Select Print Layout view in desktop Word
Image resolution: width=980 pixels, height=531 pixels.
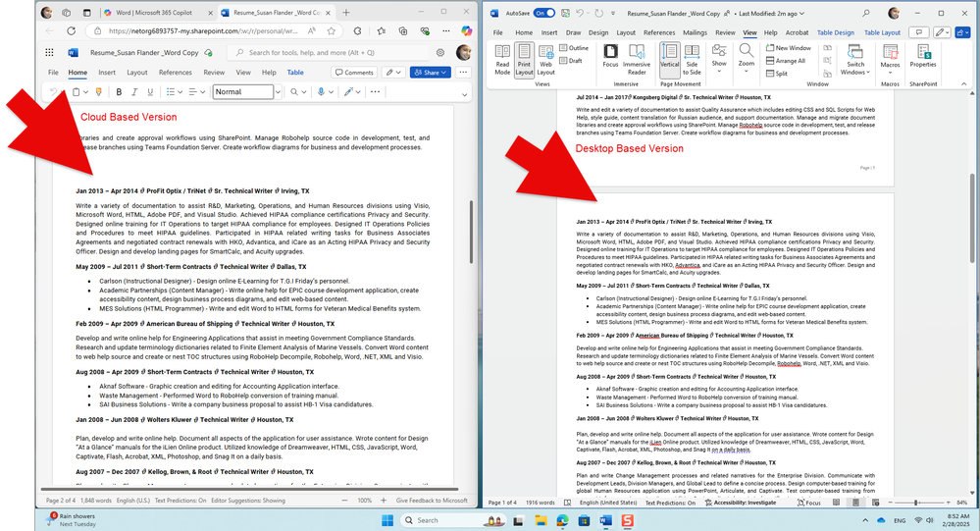[524, 60]
